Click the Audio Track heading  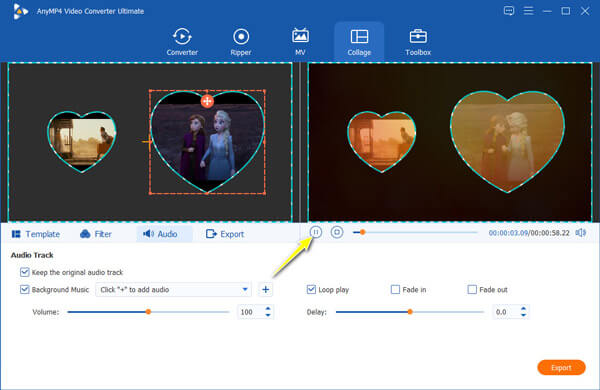32,255
